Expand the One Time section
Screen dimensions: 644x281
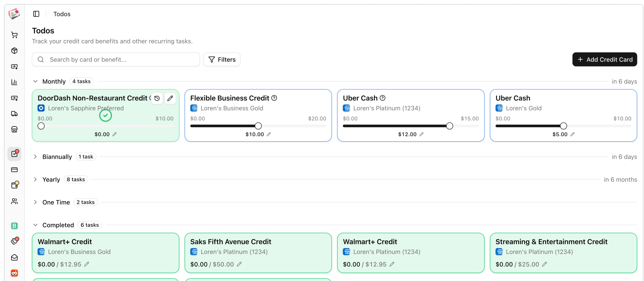click(x=36, y=202)
